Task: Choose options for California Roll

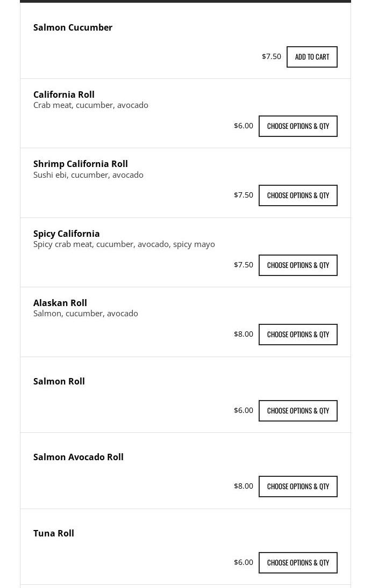Action: pos(298,126)
